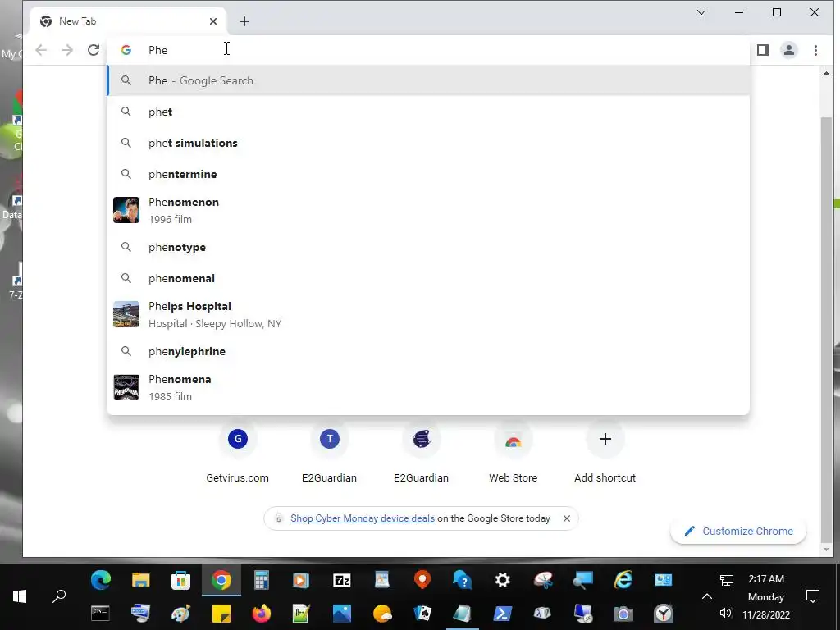The width and height of the screenshot is (840, 630).
Task: Select the 'phet' suggestion
Action: [x=428, y=112]
